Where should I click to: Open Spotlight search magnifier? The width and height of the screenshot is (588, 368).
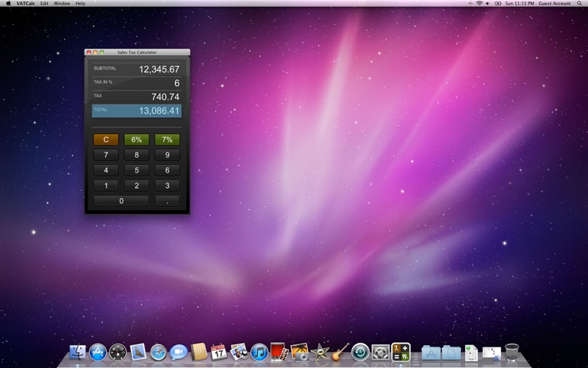point(579,4)
